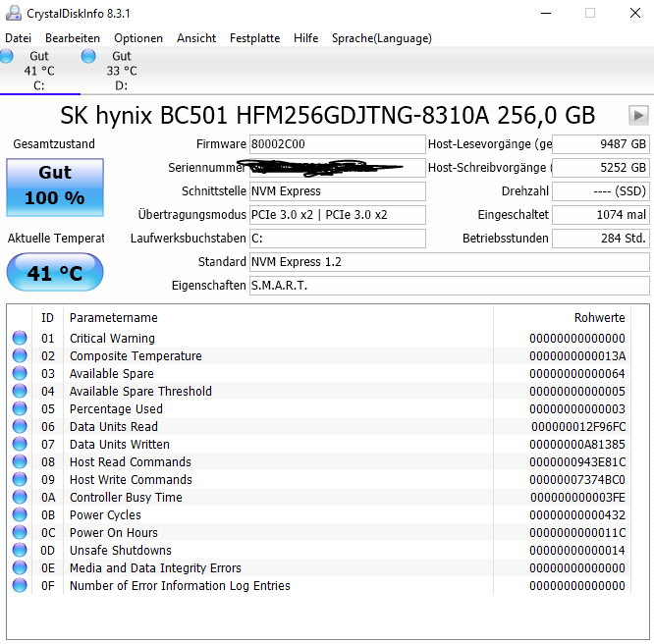Viewport: 654px width, 644px height.
Task: Click status orb for Power On Hours
Action: pyautogui.click(x=20, y=532)
